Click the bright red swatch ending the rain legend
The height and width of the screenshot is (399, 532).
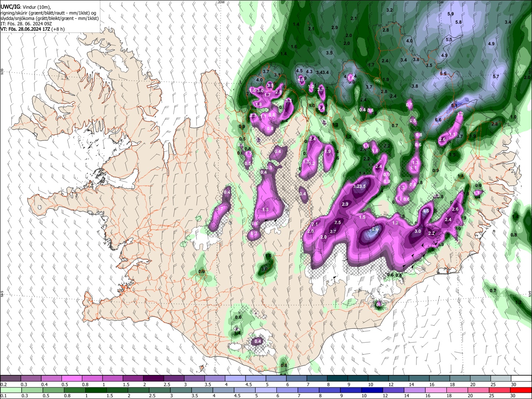520,390
